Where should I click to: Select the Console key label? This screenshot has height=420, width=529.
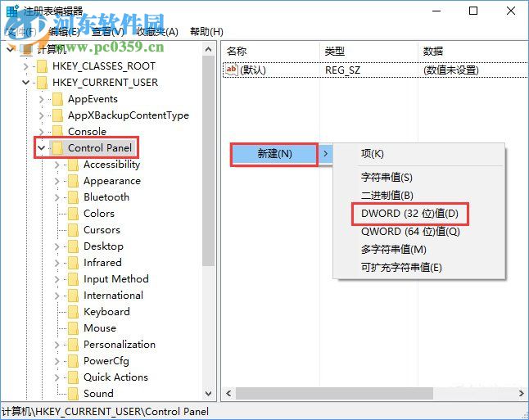coord(87,132)
